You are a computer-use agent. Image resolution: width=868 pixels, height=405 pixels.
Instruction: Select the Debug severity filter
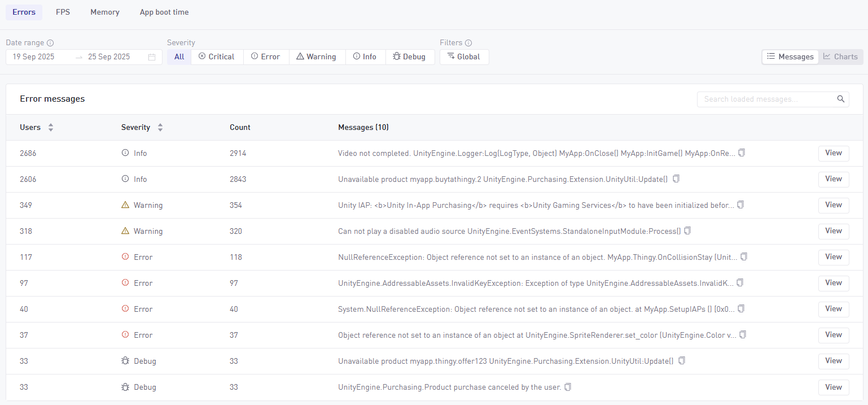[409, 57]
